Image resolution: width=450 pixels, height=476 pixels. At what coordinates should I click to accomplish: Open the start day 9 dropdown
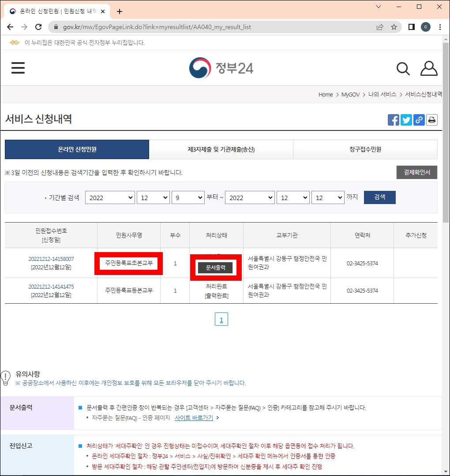tap(188, 197)
